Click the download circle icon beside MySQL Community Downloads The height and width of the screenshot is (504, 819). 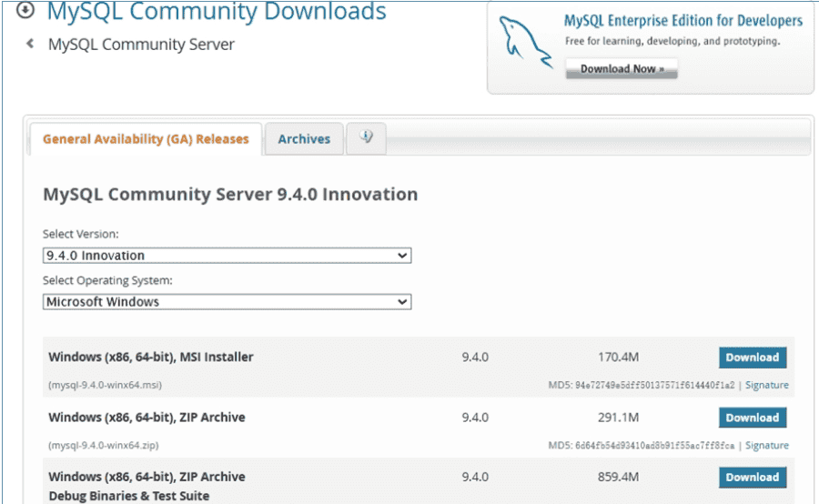[x=25, y=10]
